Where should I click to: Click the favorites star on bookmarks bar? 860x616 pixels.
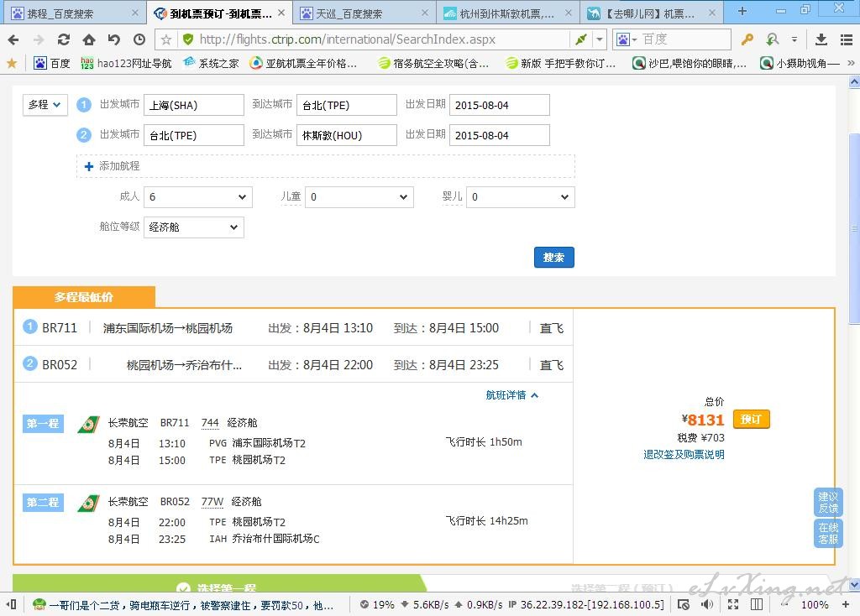coord(12,64)
